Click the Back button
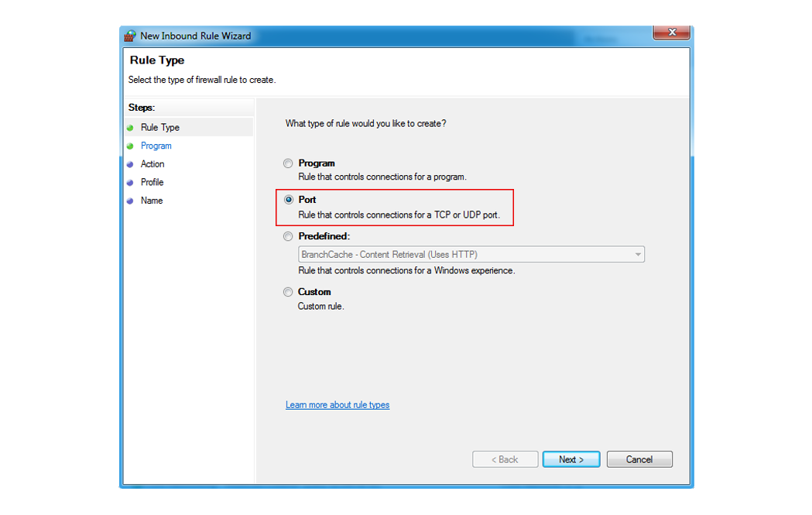 point(505,459)
